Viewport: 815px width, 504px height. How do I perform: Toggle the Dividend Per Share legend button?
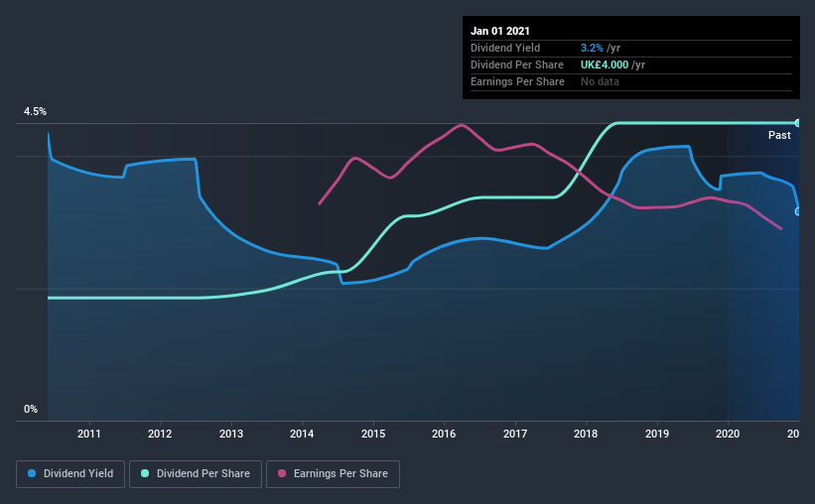(x=196, y=474)
